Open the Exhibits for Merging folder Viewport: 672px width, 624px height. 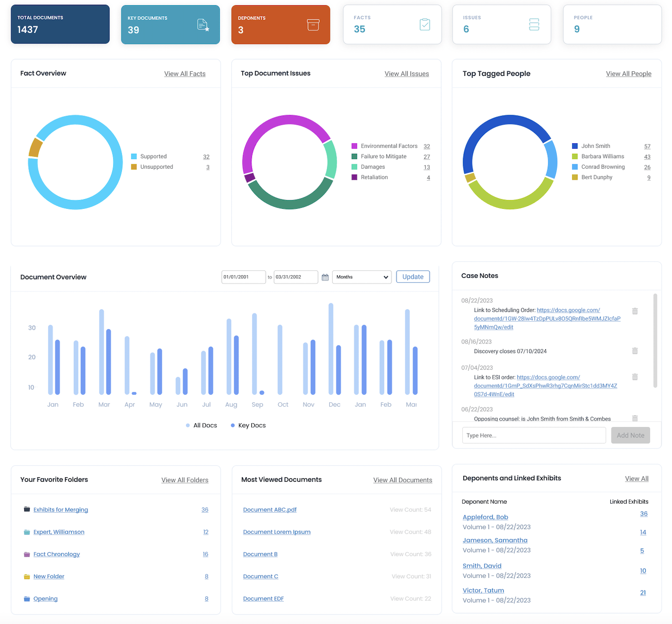pos(61,510)
